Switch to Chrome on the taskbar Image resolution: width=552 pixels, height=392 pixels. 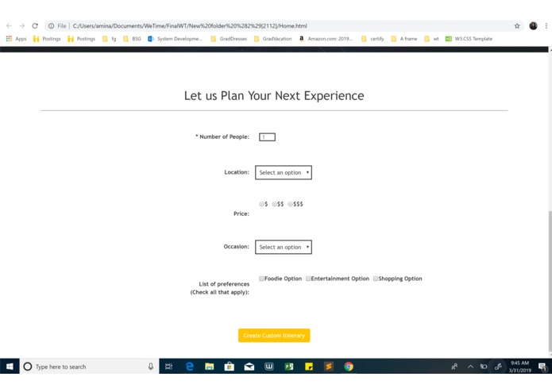pyautogui.click(x=349, y=367)
